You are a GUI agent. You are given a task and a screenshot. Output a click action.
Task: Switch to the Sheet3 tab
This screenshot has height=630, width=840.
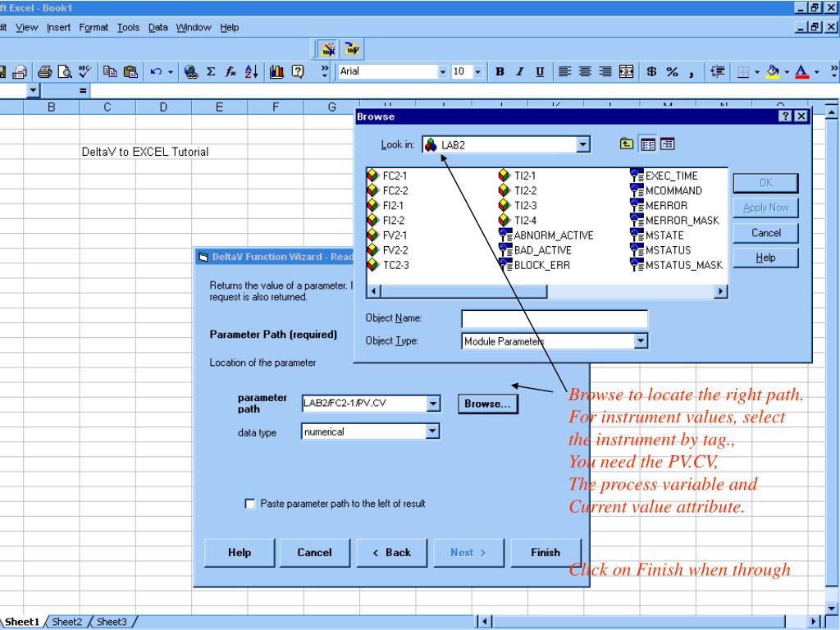coord(112,622)
